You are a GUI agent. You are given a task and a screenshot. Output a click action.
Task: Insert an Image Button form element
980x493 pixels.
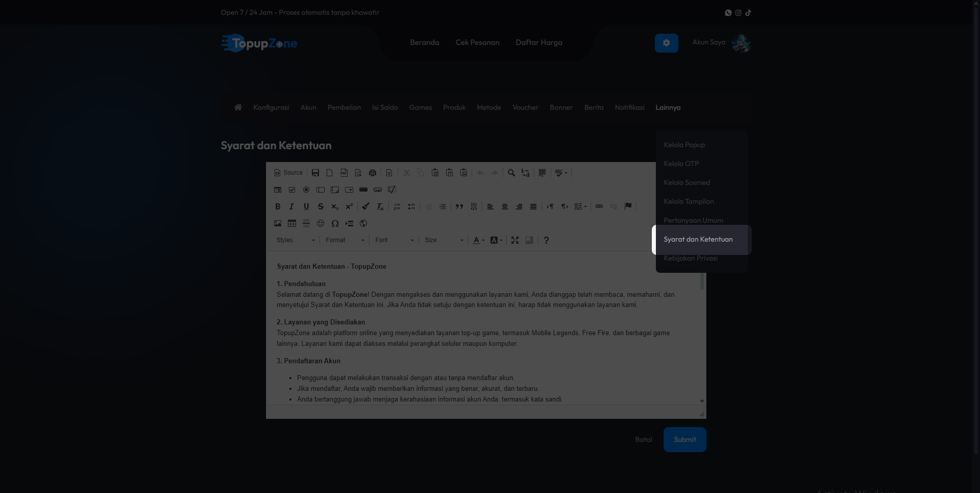[378, 190]
